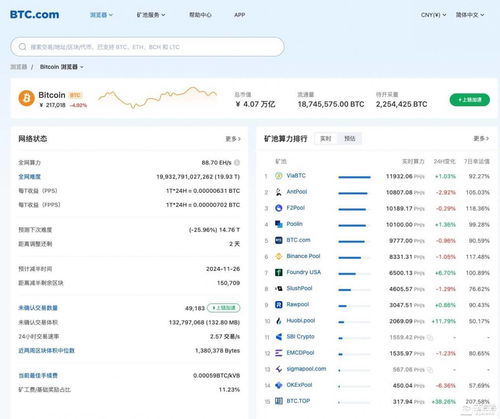
Task: Click the AntPool pool icon
Action: coord(279,192)
